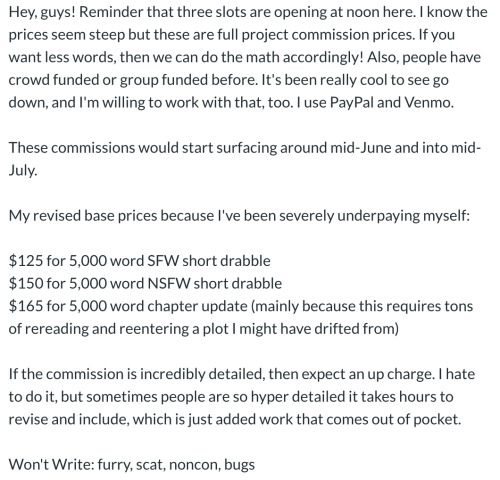Click the 'Won't Write: furry, scat, noncon, bugs' line
This screenshot has height=480, width=500.
coord(132,464)
